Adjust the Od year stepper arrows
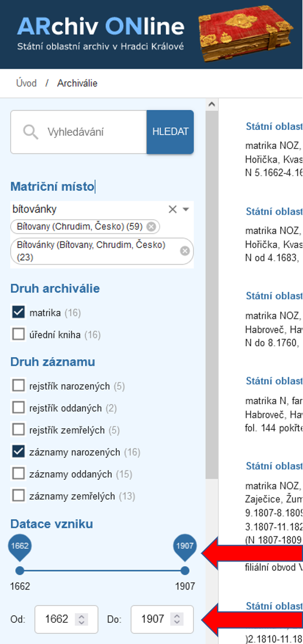 81,619
